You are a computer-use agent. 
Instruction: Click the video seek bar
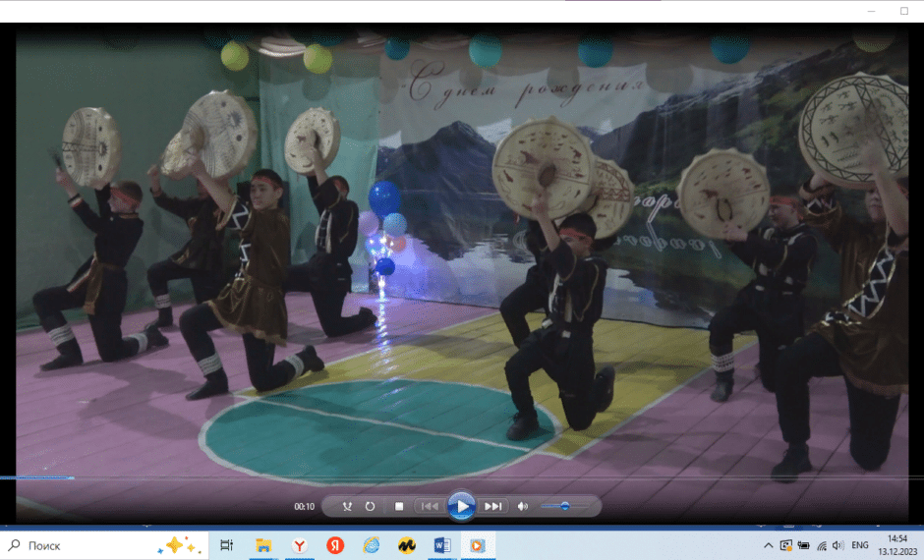[462, 477]
